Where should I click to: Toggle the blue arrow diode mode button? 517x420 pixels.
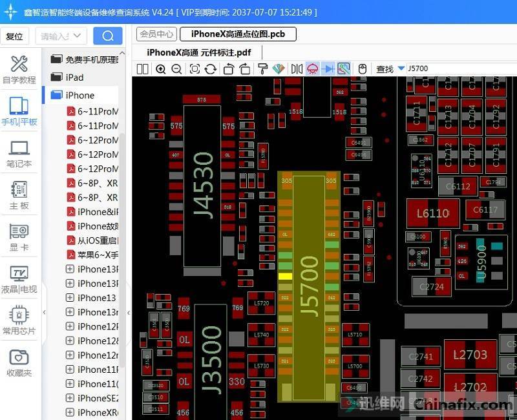[328, 69]
